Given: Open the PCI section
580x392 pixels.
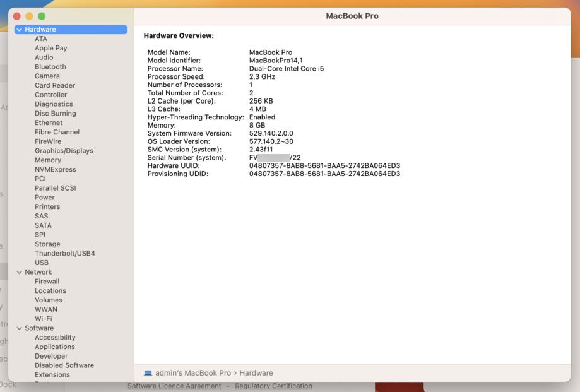Looking at the screenshot, I should [x=40, y=179].
